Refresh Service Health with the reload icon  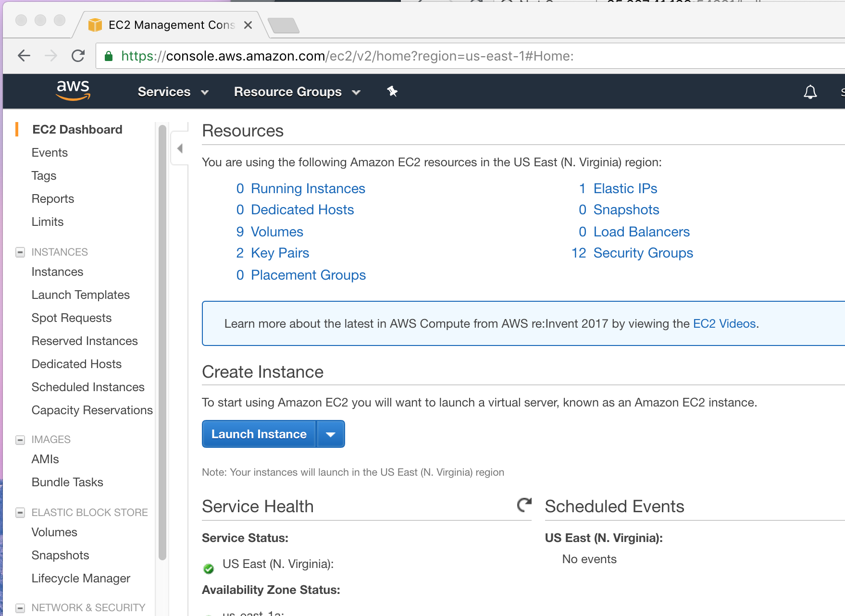pos(524,505)
